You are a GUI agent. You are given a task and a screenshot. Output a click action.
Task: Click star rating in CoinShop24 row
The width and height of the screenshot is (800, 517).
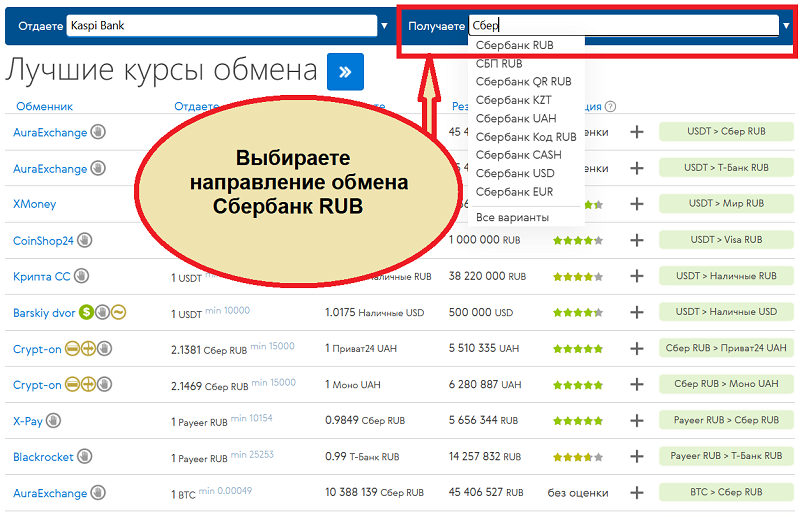578,240
